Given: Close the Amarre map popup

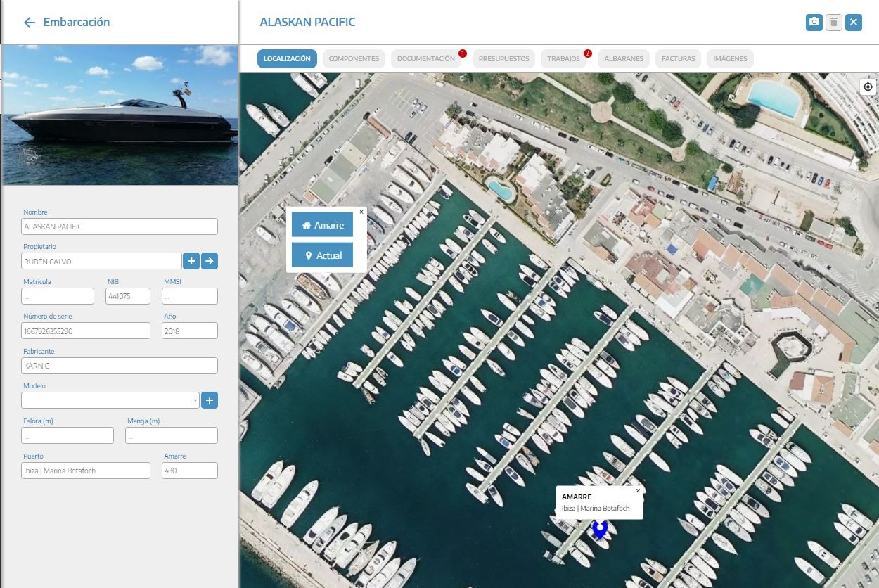Looking at the screenshot, I should coord(638,490).
